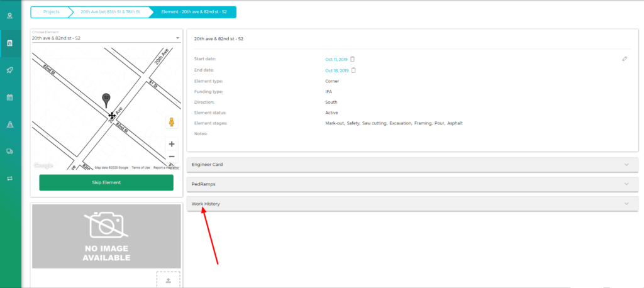Click the swap arrows sidebar icon
Image resolution: width=644 pixels, height=288 pixels.
(10, 178)
